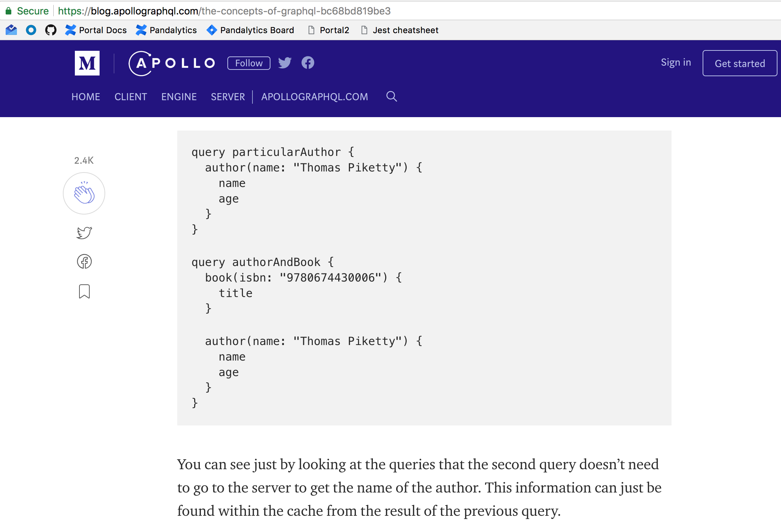
Task: Click the Medium logo icon
Action: click(87, 63)
